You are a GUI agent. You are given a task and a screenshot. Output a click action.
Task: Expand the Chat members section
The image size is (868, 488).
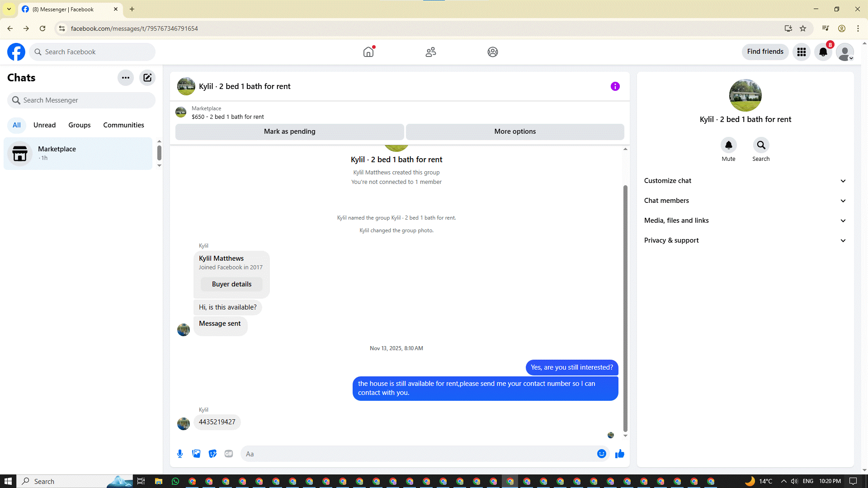[x=745, y=201]
